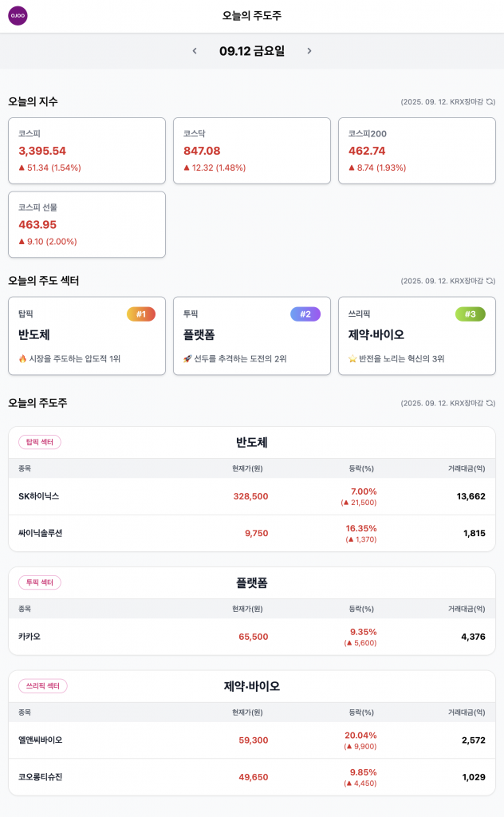The height and width of the screenshot is (817, 504).
Task: Open the 코스피 선물 index card
Action: point(87,224)
